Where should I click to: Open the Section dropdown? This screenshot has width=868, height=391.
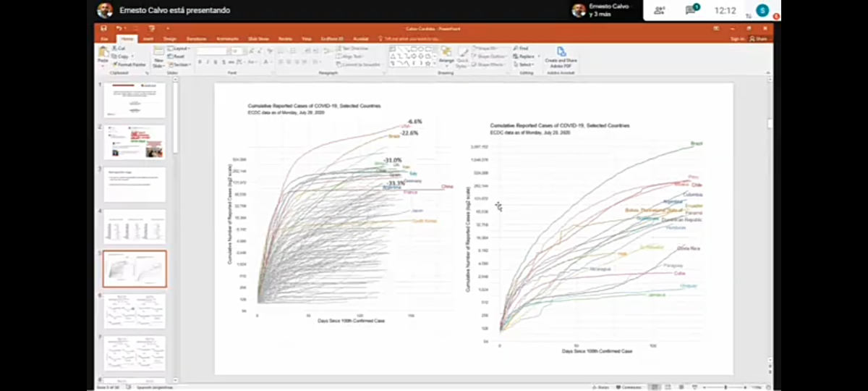coord(179,64)
